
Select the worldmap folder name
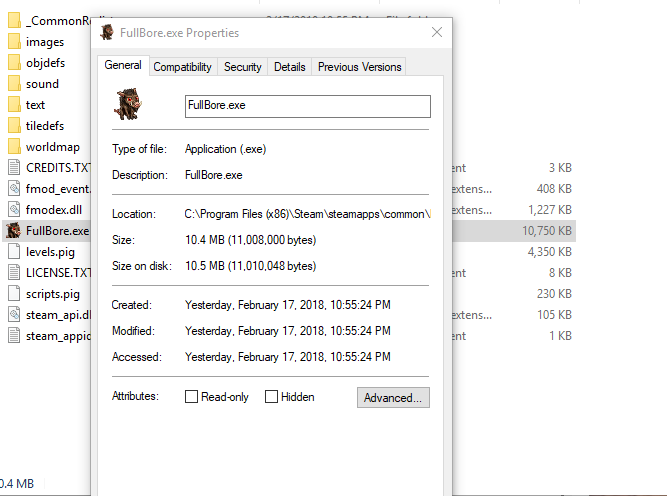coord(53,147)
